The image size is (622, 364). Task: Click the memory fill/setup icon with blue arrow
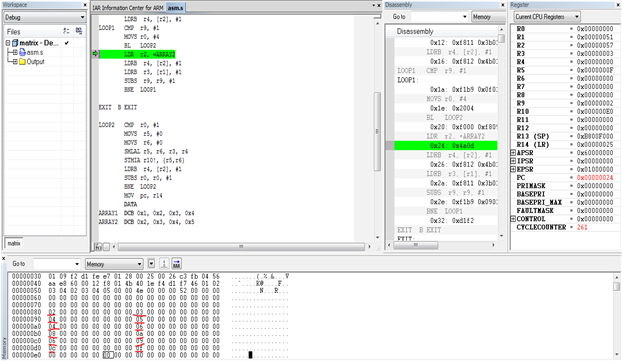click(177, 264)
